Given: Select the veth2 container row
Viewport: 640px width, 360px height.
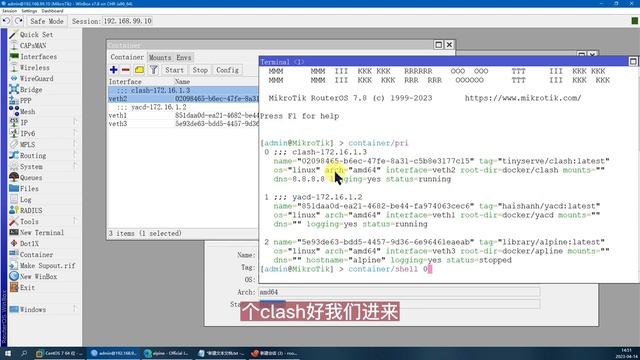Looking at the screenshot, I should (x=183, y=99).
